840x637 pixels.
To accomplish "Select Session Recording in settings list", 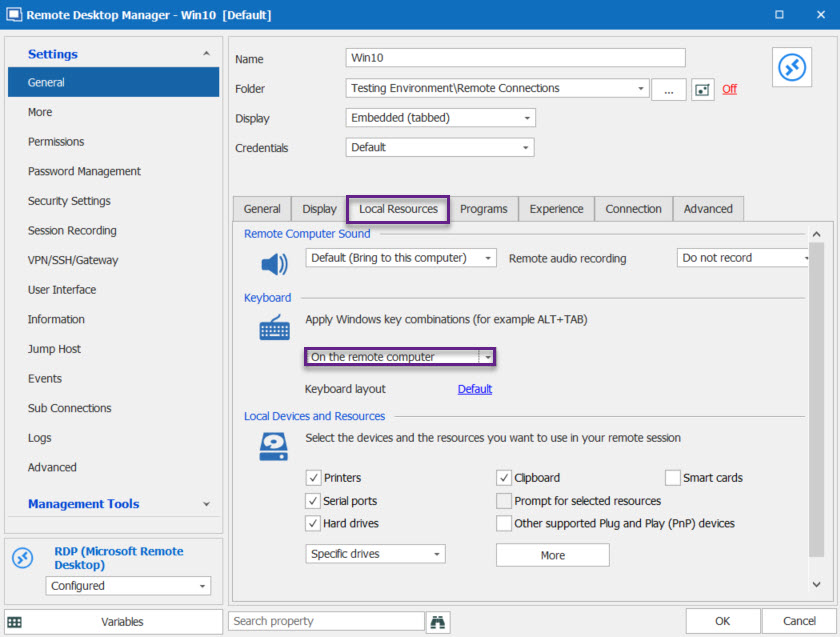I will pos(72,230).
